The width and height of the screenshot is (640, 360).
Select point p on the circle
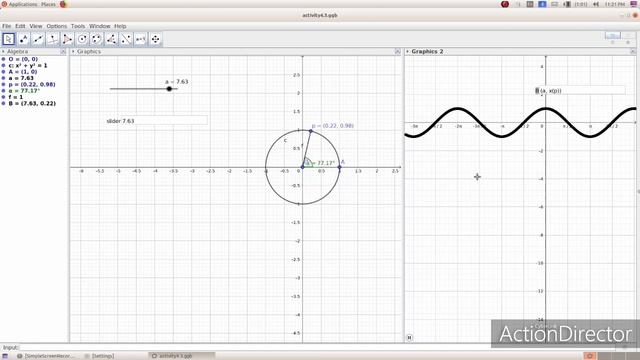tap(311, 131)
